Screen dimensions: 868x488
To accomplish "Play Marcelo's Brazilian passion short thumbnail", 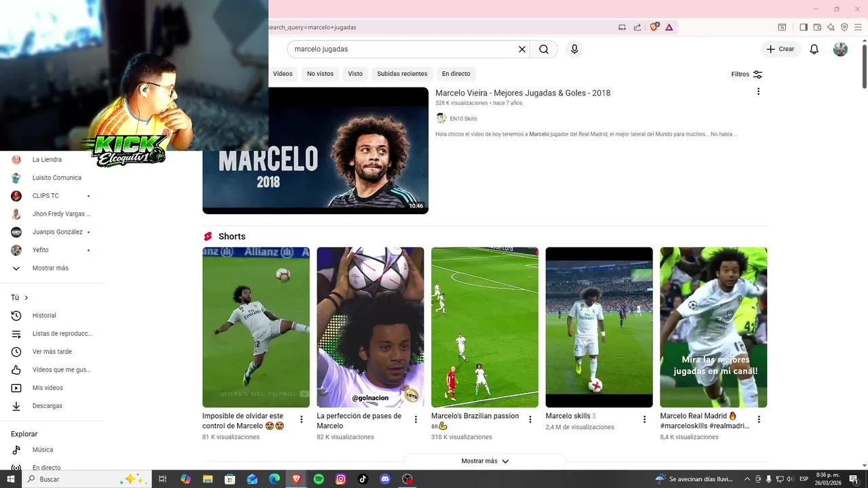I will [485, 327].
